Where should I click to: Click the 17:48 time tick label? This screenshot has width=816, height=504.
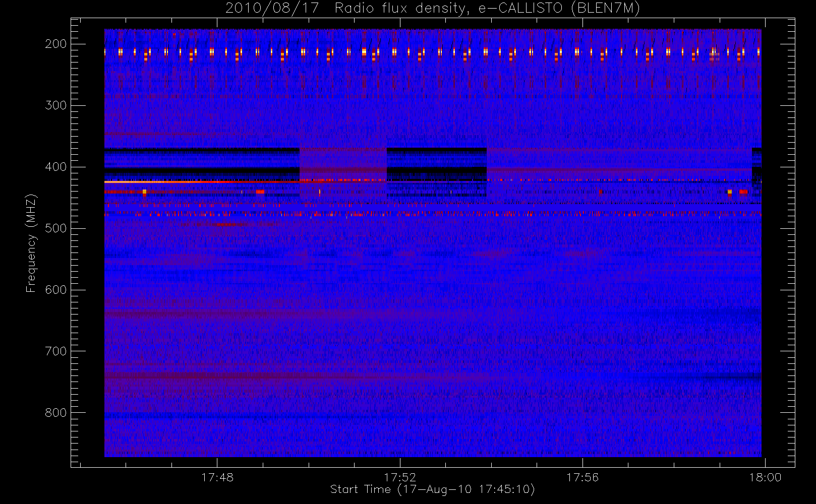pyautogui.click(x=217, y=477)
